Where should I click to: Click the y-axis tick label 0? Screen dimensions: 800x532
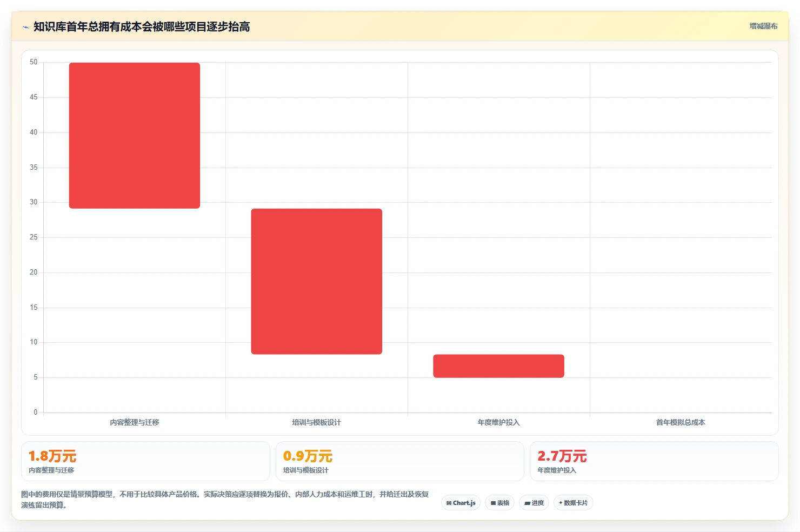[36, 413]
